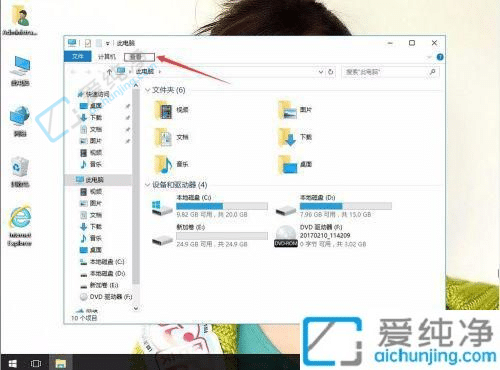Click the chevron after 此电脑 in address bar
This screenshot has height=370, width=500.
click(x=160, y=72)
